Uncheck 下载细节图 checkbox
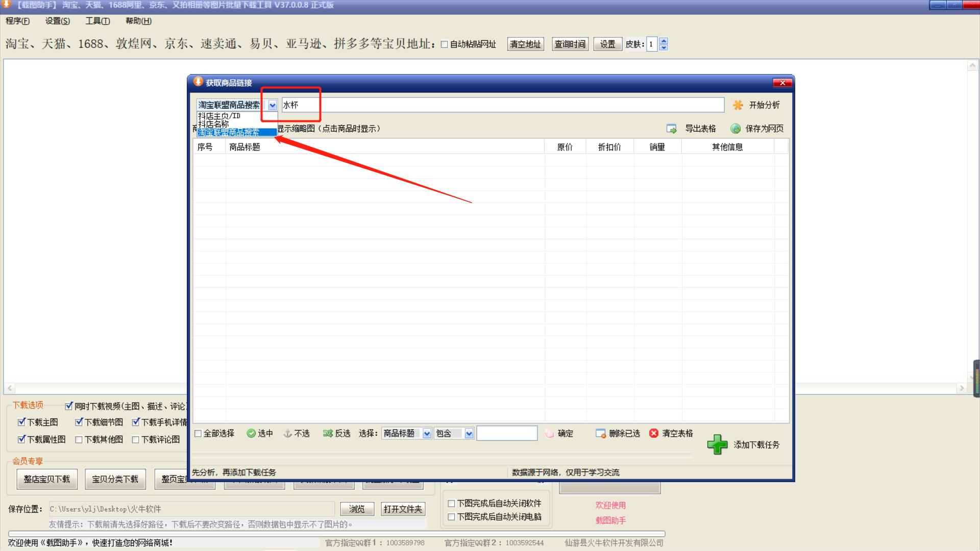The image size is (980, 551). pos(79,422)
